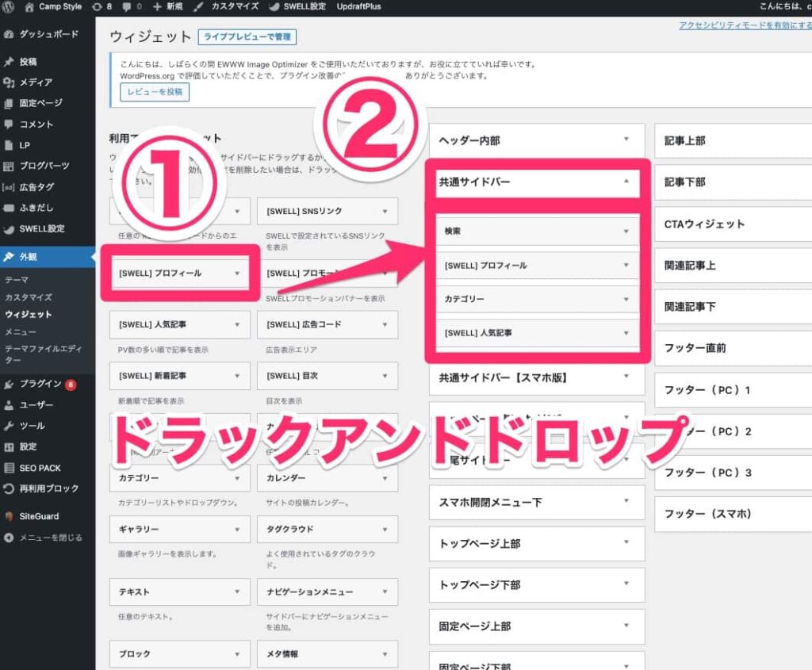Click the Camp Style home icon
812x670 pixels.
point(29,6)
